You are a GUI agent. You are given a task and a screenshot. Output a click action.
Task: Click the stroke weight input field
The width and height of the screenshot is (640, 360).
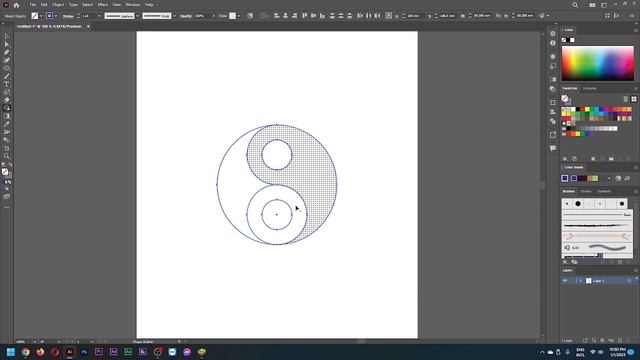89,16
